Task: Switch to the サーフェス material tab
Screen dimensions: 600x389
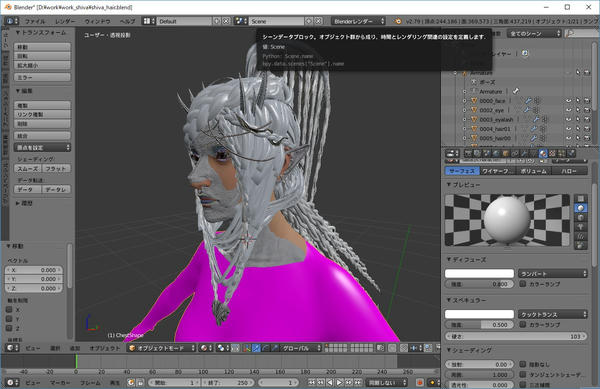Action: pos(462,171)
